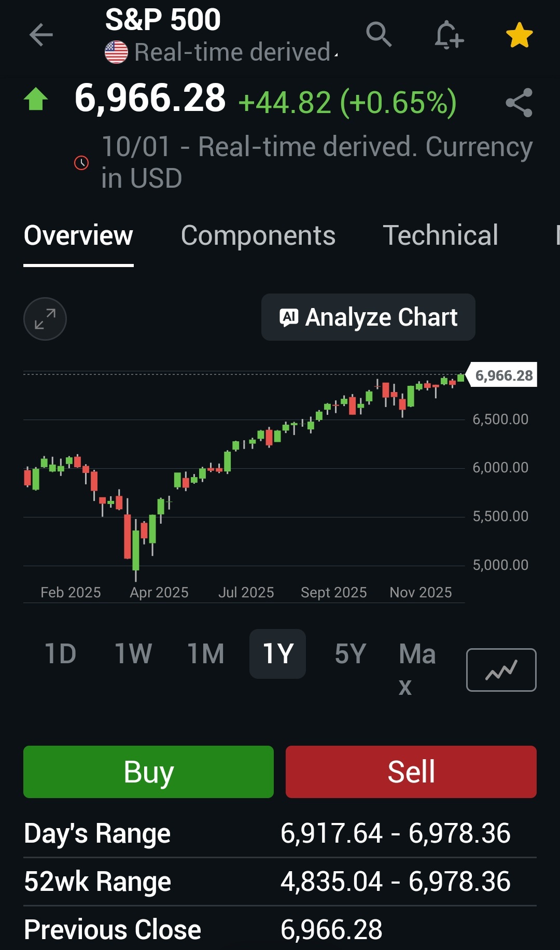Tap the Jul 2025 axis label
The image size is (560, 950).
click(246, 592)
